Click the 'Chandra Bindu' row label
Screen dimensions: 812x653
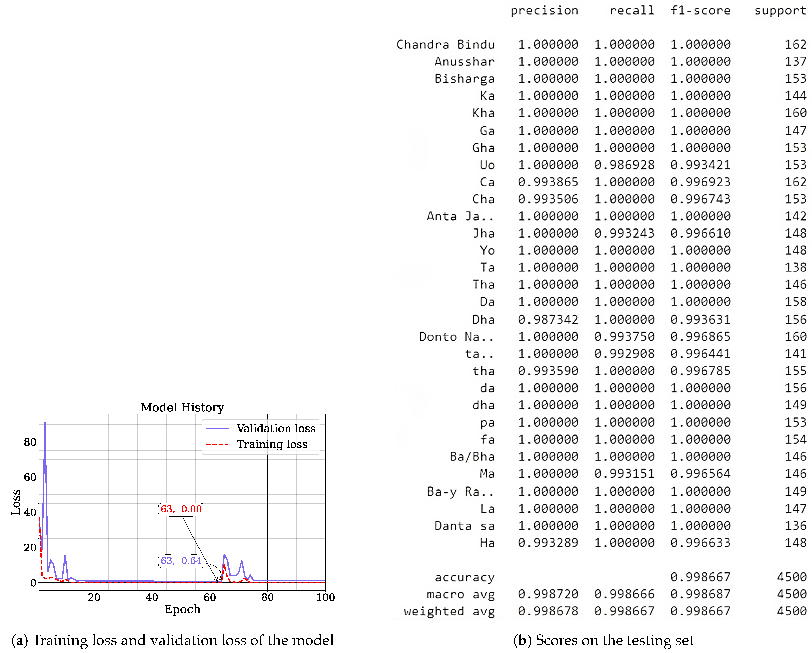tap(445, 45)
